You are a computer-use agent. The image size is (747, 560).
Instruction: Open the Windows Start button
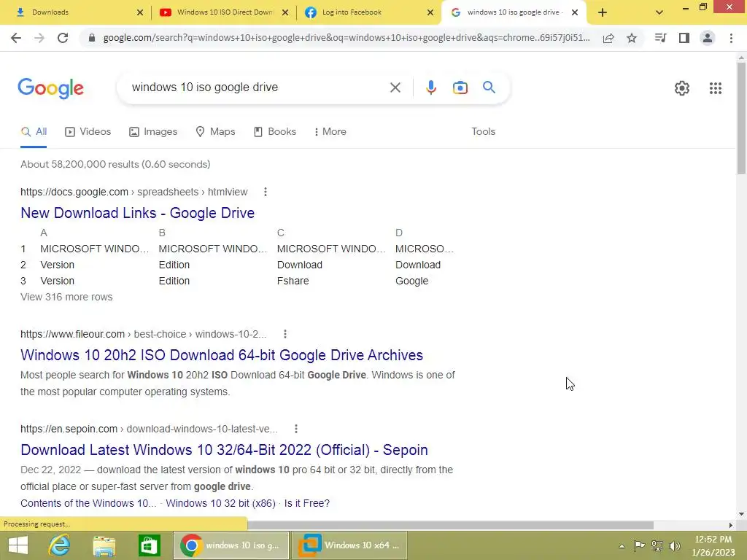18,545
